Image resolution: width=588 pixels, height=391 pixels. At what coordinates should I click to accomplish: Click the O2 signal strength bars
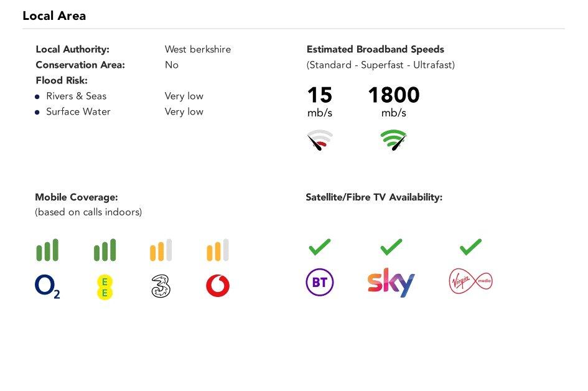point(47,250)
